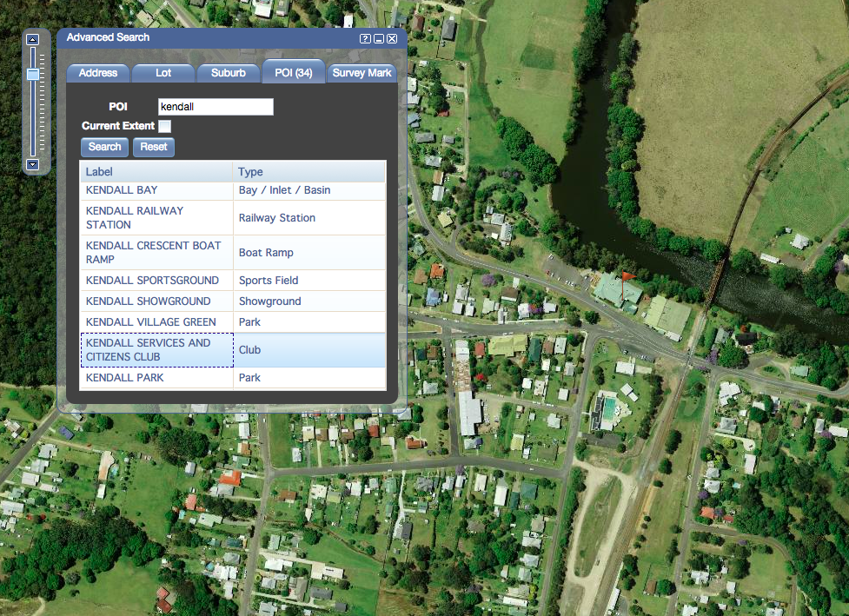Open the Suburb search tab
This screenshot has height=616, width=849.
click(228, 73)
